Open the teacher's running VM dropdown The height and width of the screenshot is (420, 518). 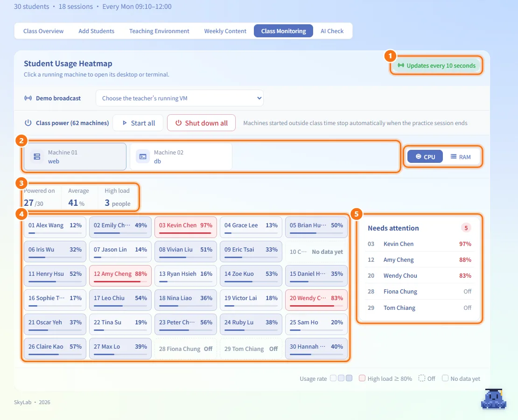coord(179,98)
